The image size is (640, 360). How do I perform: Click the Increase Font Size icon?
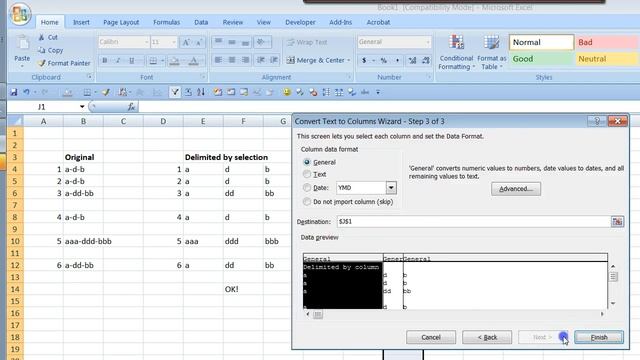coord(186,42)
